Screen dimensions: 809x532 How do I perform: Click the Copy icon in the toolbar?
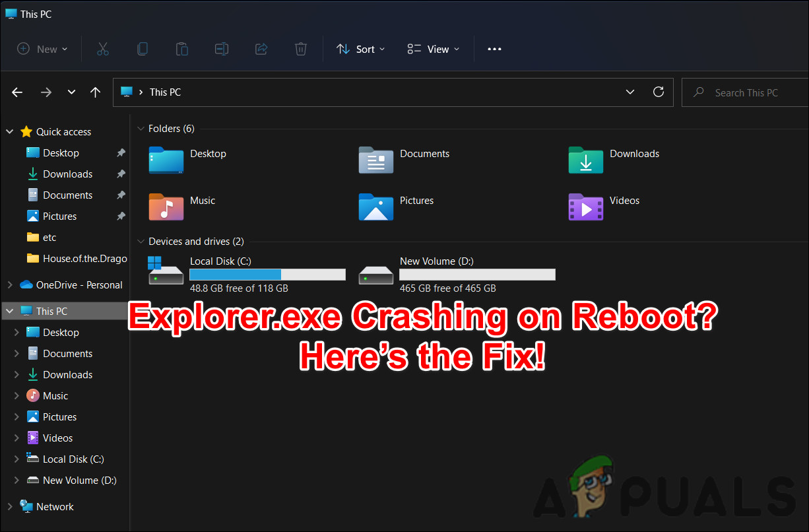point(143,49)
